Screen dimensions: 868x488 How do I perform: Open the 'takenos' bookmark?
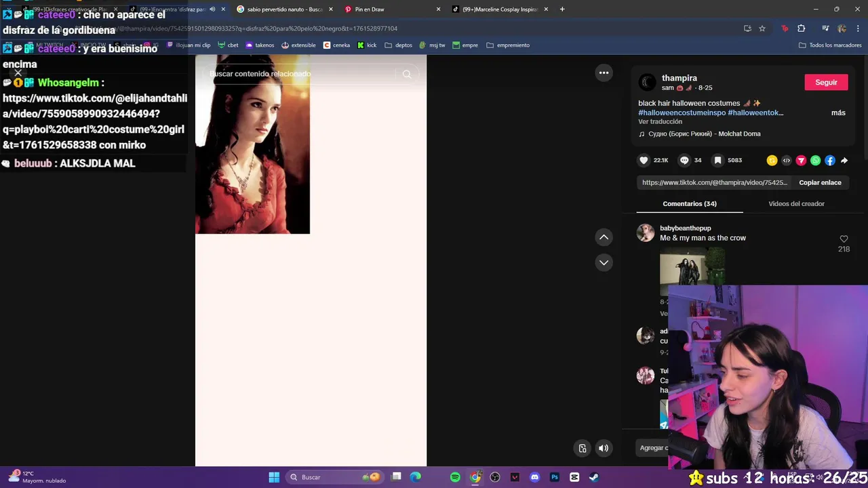pos(260,45)
